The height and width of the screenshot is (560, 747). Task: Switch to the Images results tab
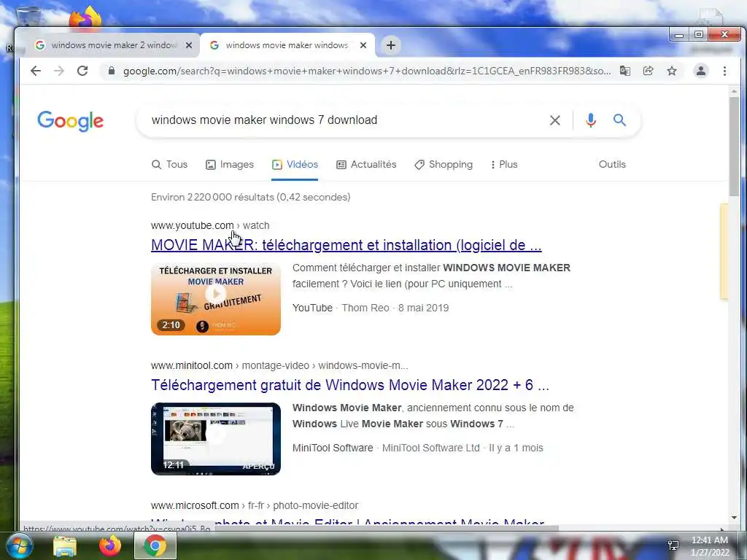coord(230,164)
